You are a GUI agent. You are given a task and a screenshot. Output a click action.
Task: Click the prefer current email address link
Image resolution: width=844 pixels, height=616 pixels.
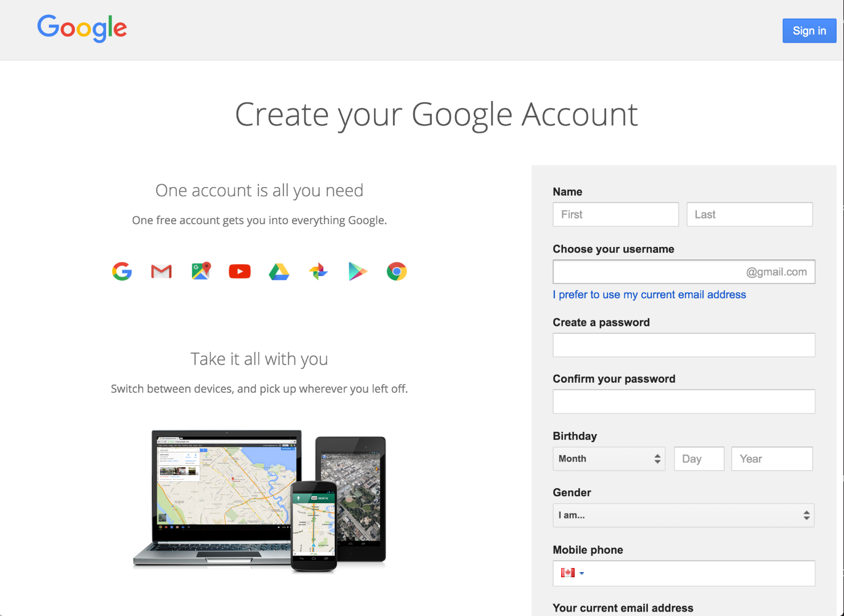pos(649,294)
